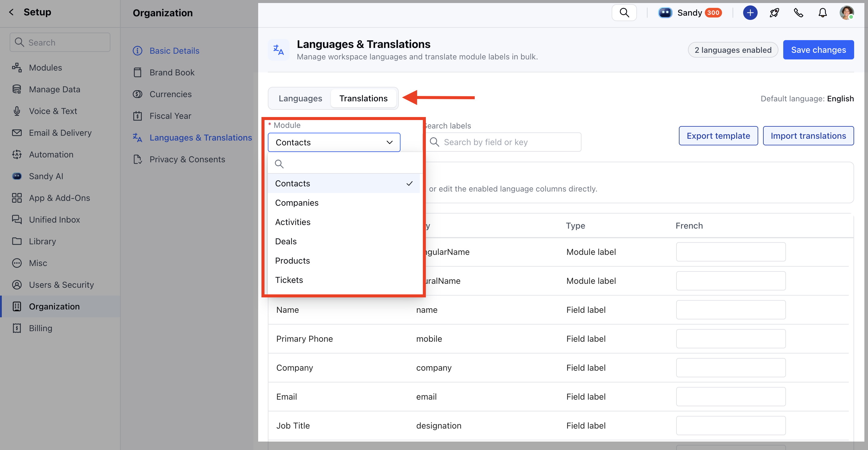Open App & Add-Ons grid icon
Viewport: 868px width, 450px height.
[x=17, y=198]
